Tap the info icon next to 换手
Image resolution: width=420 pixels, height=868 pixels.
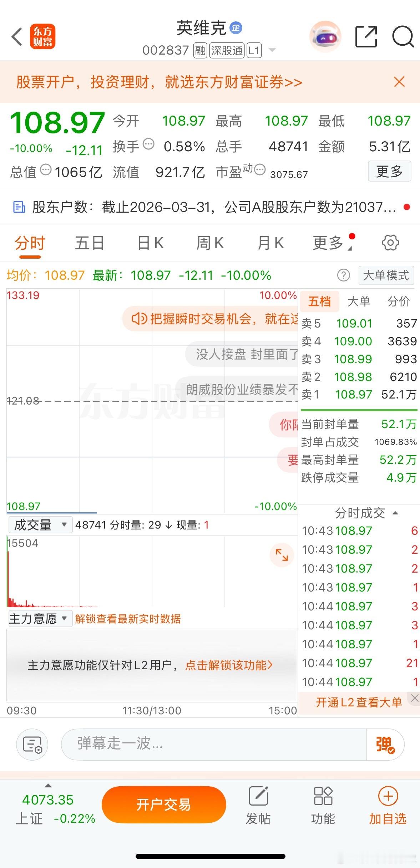click(148, 144)
